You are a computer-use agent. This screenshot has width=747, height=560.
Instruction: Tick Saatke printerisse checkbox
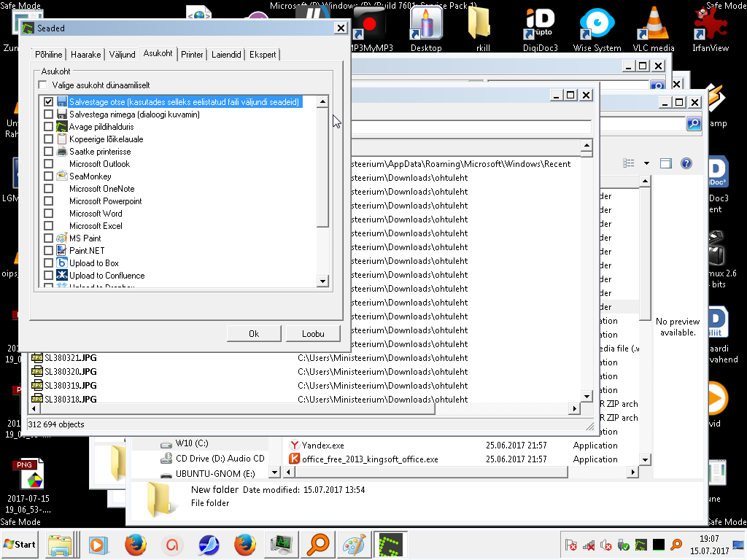click(x=48, y=152)
